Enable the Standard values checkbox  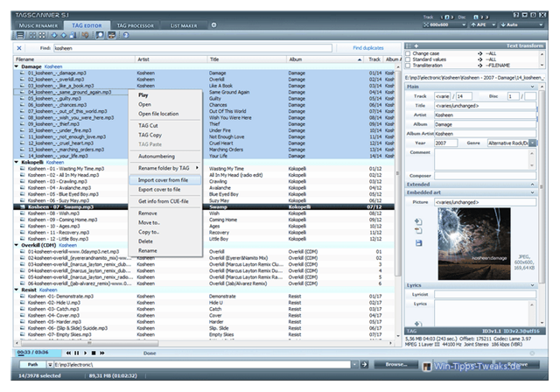[x=408, y=59]
